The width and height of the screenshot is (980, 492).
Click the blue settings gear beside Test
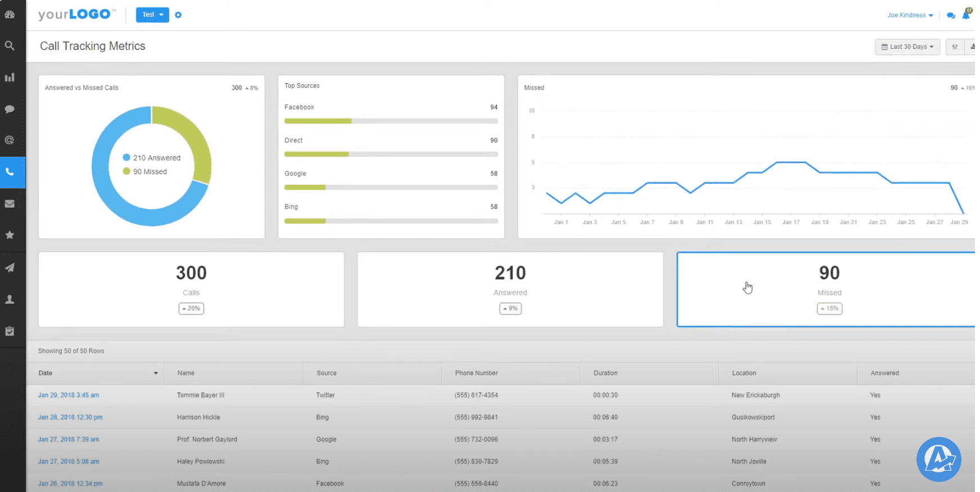178,15
